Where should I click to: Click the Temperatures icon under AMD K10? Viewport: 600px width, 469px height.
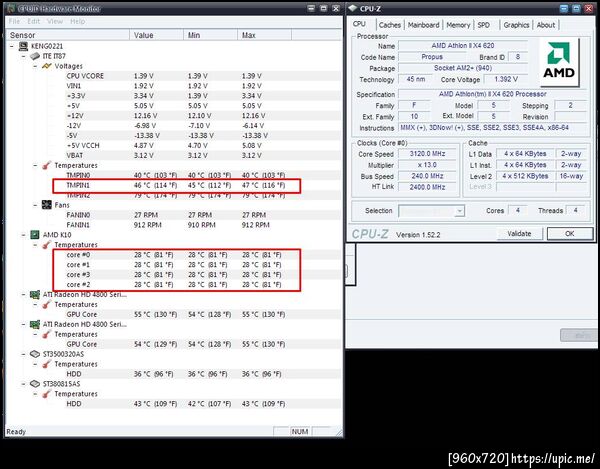pyautogui.click(x=47, y=245)
